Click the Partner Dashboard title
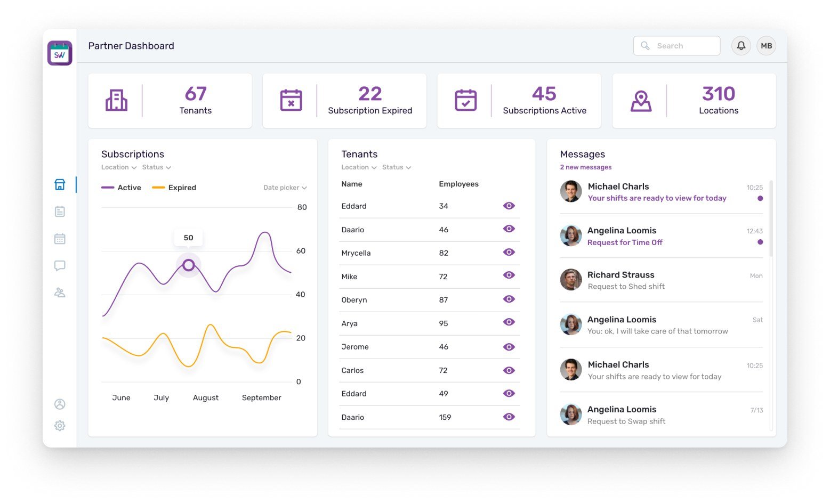 [131, 46]
